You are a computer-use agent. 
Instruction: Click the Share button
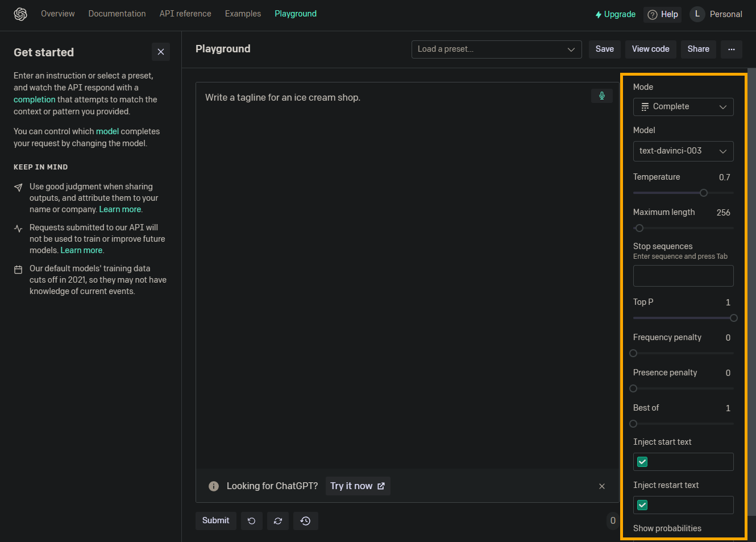[x=699, y=49]
